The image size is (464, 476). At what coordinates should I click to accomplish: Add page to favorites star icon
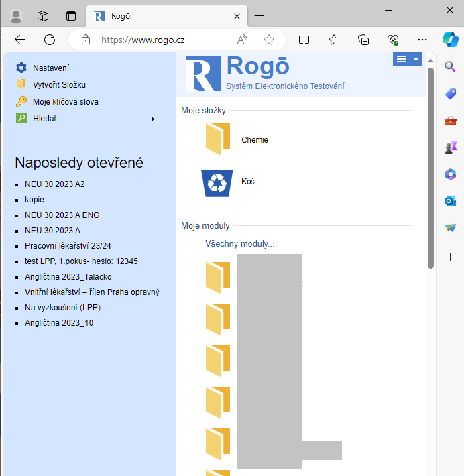pos(269,40)
